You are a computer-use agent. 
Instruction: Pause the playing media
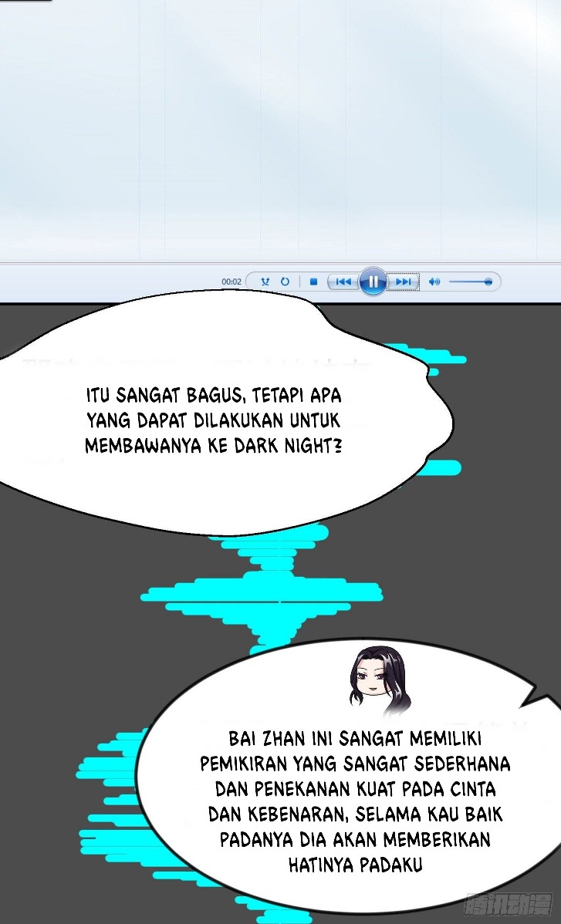pyautogui.click(x=373, y=282)
